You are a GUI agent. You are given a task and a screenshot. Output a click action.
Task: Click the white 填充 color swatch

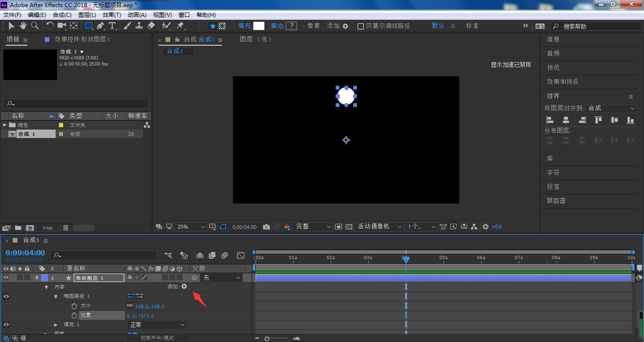click(259, 26)
